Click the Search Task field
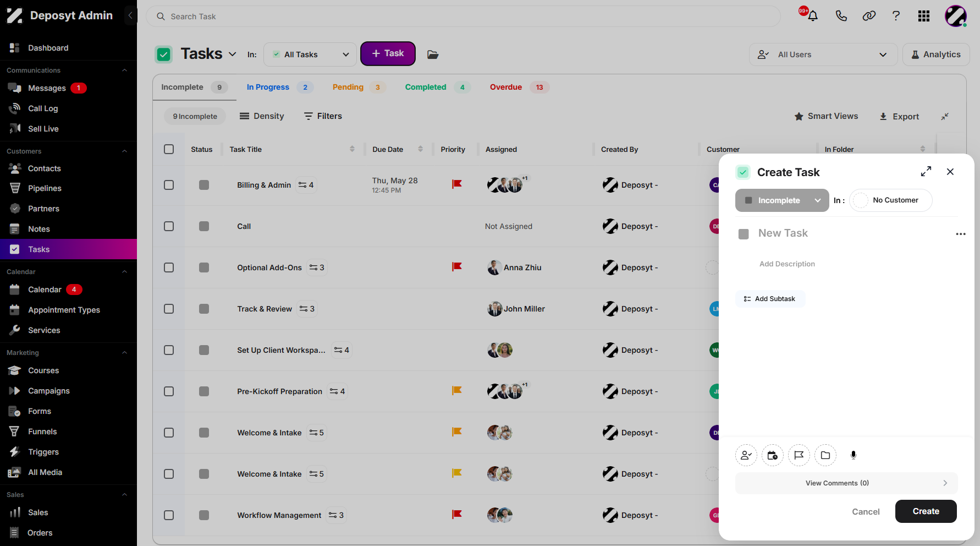Image resolution: width=980 pixels, height=546 pixels. click(x=463, y=17)
